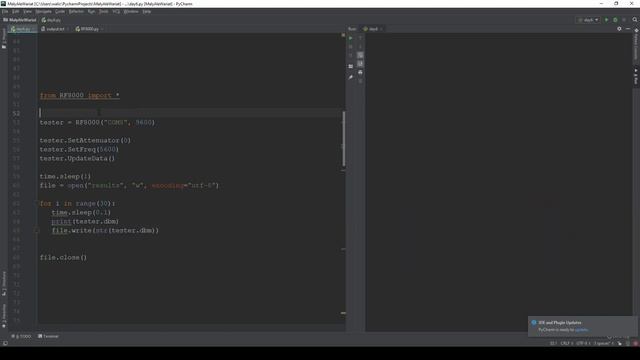Click the line starting 'file = open("results"'

(x=129, y=185)
